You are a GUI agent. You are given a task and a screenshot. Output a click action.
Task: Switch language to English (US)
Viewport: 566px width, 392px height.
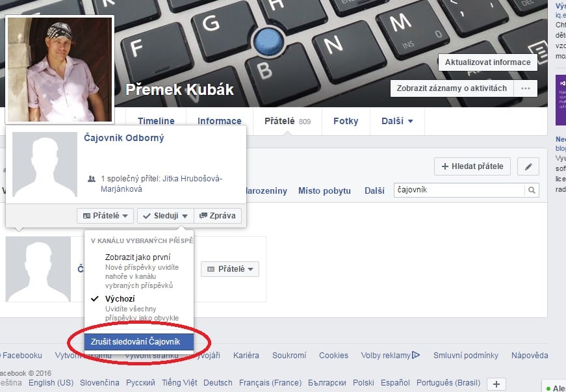[51, 383]
